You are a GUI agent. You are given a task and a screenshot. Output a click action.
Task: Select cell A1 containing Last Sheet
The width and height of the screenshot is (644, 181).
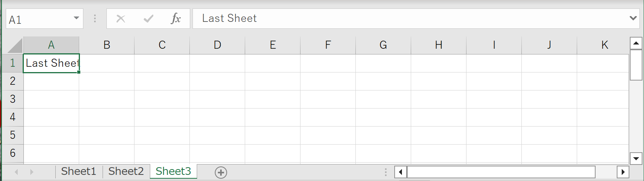click(x=51, y=63)
